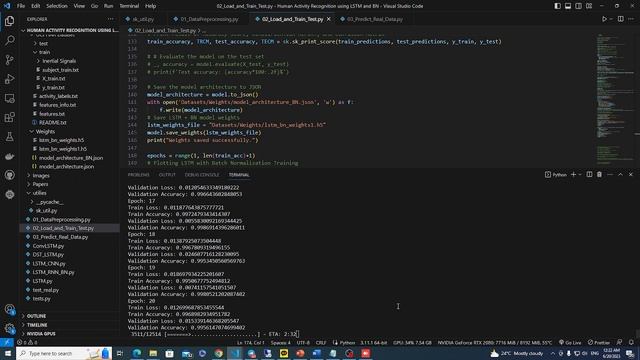Open the Manage gear menu
640x360 pixels.
tap(9, 328)
